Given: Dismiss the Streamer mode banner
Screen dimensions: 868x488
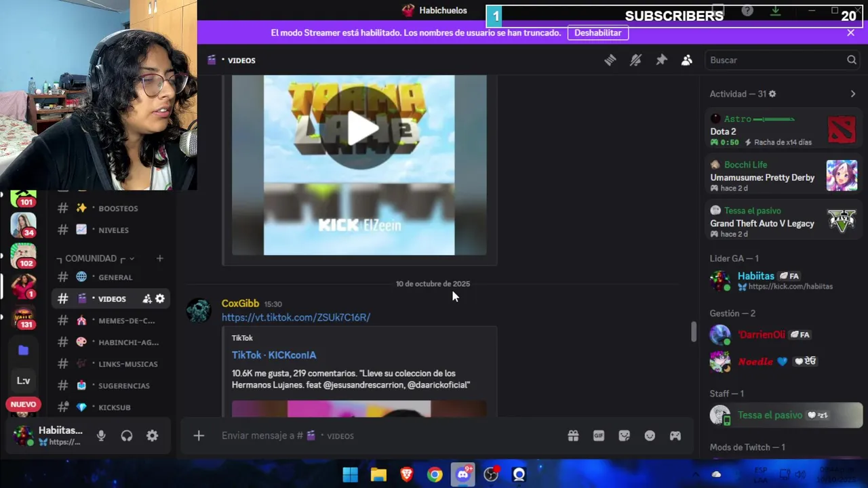Looking at the screenshot, I should click(851, 33).
